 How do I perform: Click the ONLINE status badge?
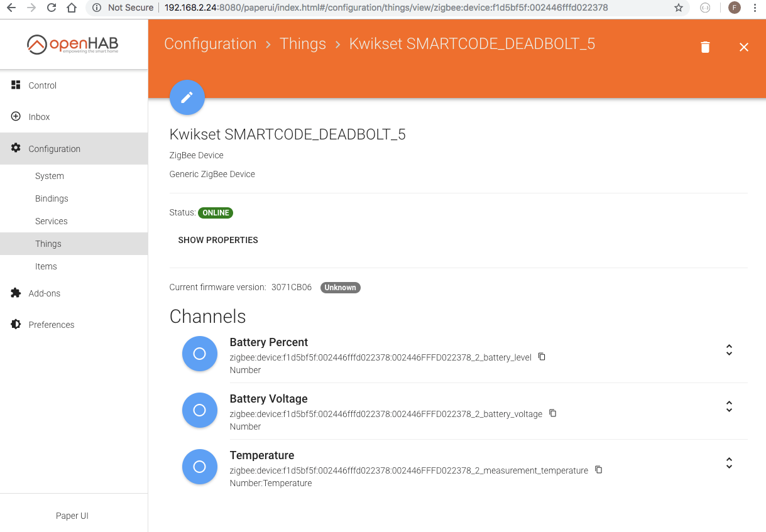[x=216, y=213]
